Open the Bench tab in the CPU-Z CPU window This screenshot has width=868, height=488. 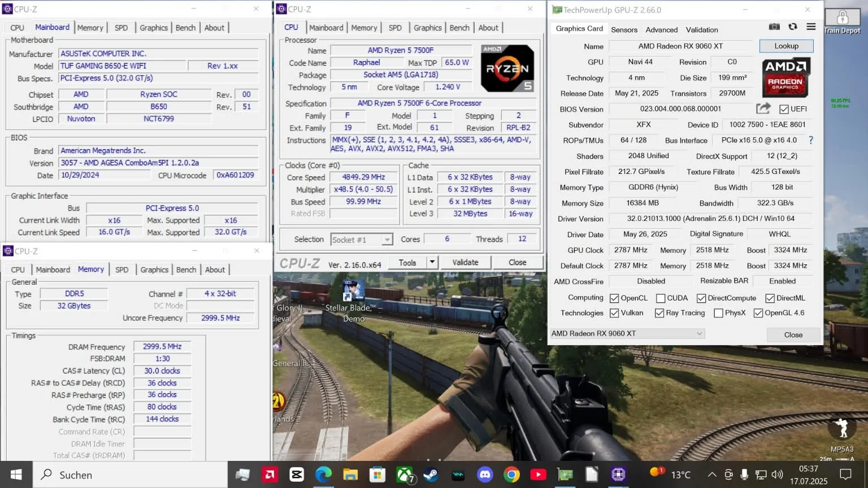click(459, 28)
